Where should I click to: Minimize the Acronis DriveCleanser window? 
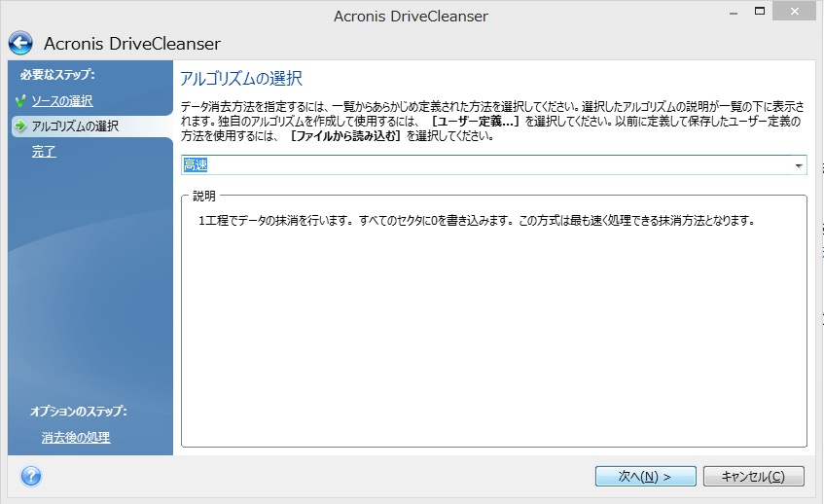[734, 12]
